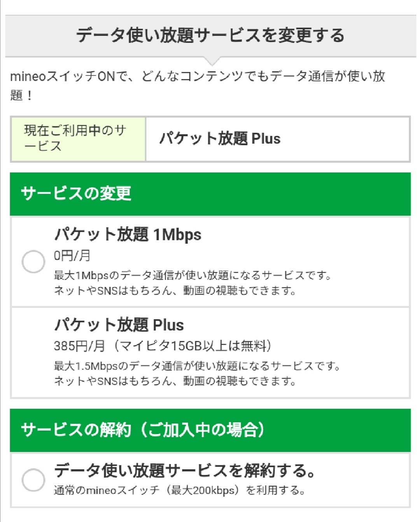The height and width of the screenshot is (522, 420).
Task: Click ネットやSNS line under 1Mbps option
Action: [175, 291]
